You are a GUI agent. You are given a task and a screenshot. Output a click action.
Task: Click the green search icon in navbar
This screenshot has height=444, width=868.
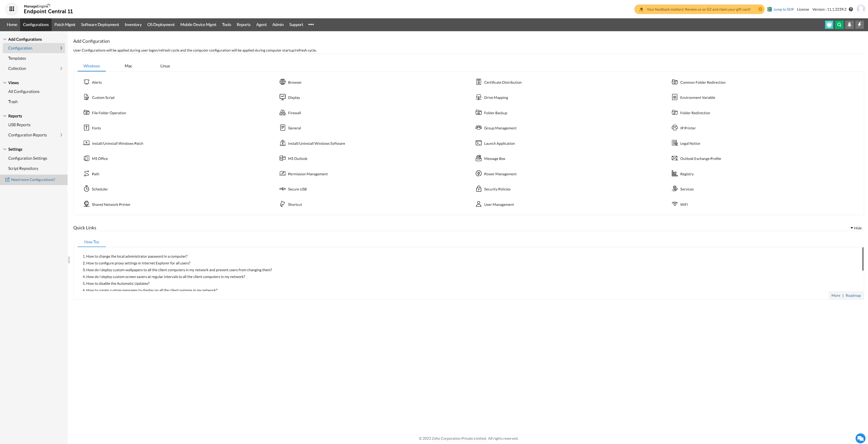coord(839,25)
